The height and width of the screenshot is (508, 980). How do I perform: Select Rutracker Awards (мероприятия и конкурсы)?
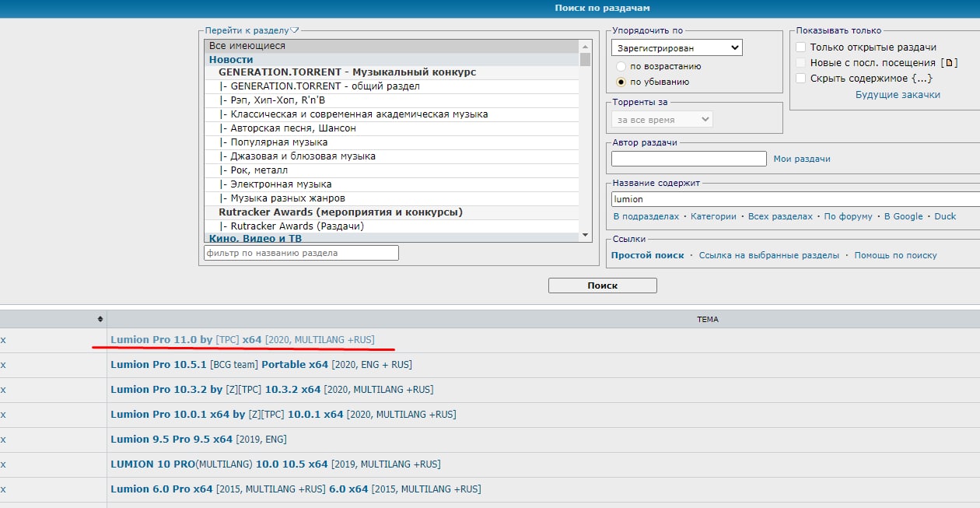pos(392,212)
